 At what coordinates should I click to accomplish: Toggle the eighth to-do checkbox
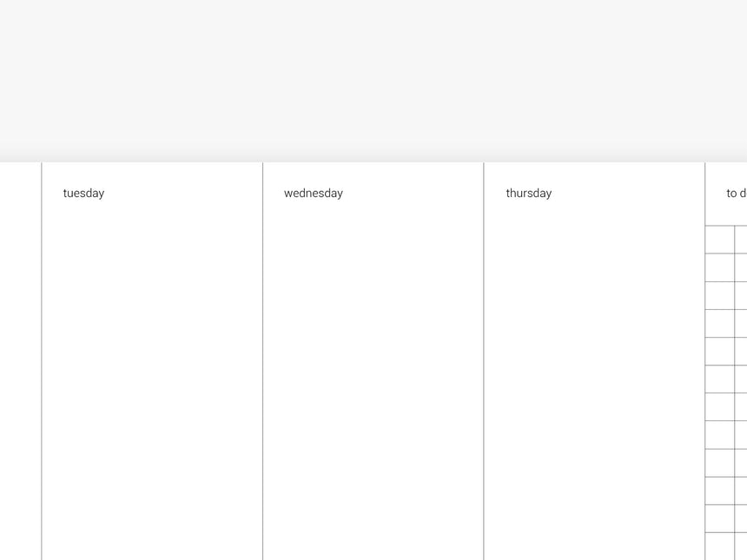pyautogui.click(x=720, y=434)
